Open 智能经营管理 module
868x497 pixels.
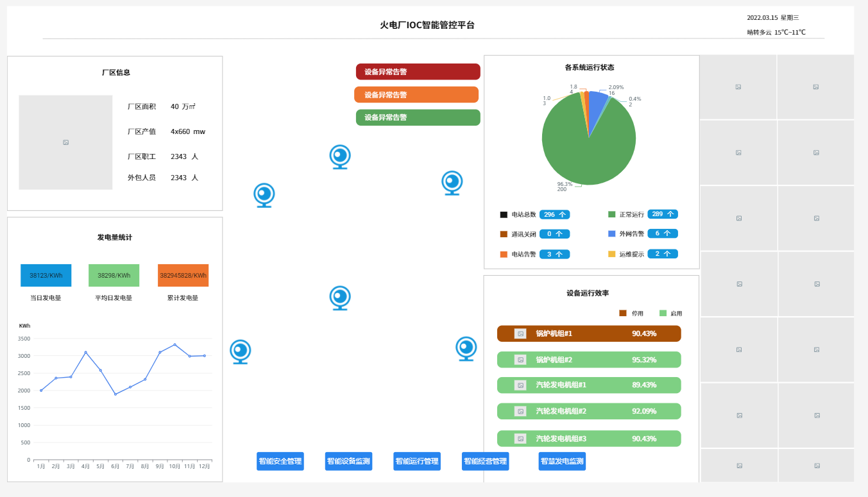486,461
